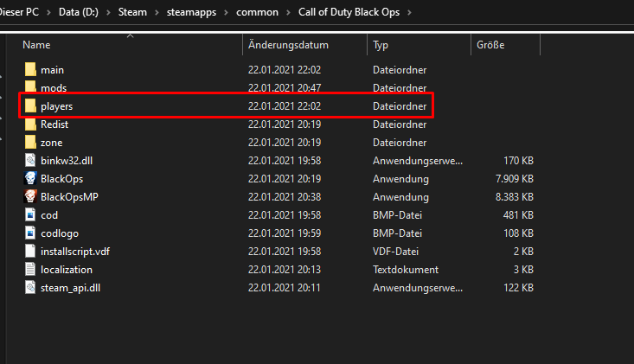Select the zone folder row
The image size is (634, 364).
point(52,142)
